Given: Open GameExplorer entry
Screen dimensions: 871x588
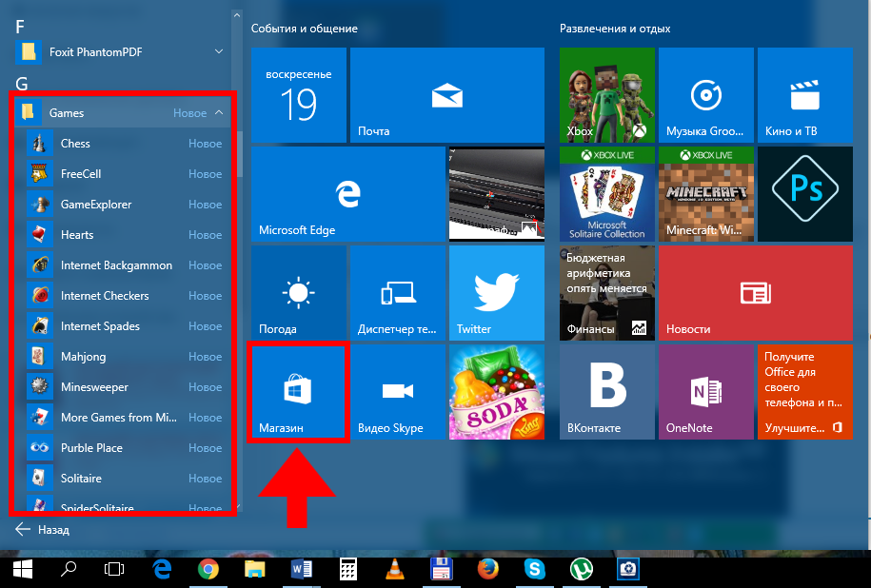Looking at the screenshot, I should pyautogui.click(x=123, y=205).
